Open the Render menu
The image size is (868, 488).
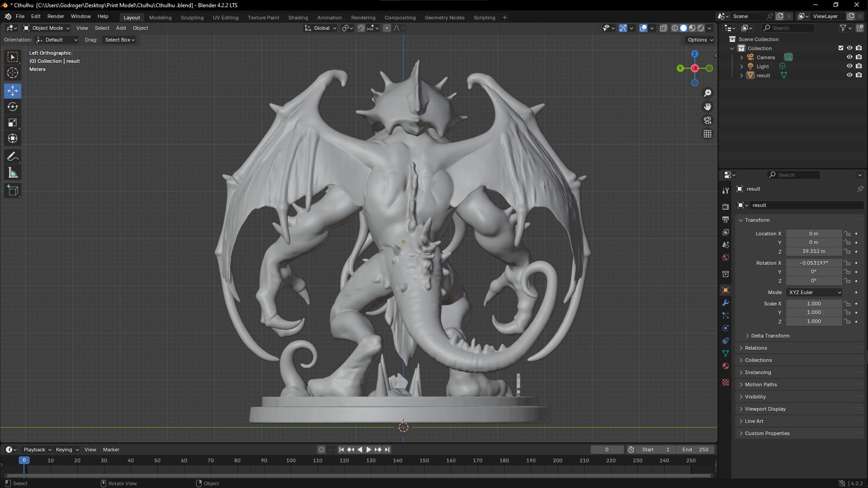tap(56, 16)
